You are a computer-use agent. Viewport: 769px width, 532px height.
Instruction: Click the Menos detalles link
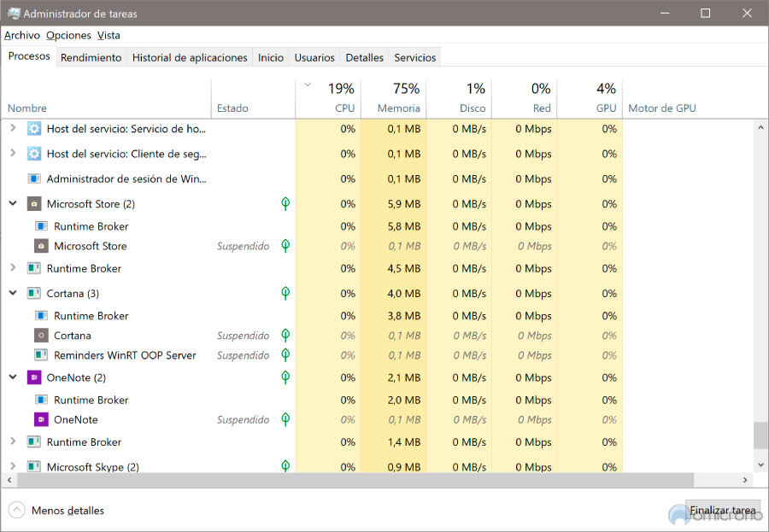pos(68,511)
